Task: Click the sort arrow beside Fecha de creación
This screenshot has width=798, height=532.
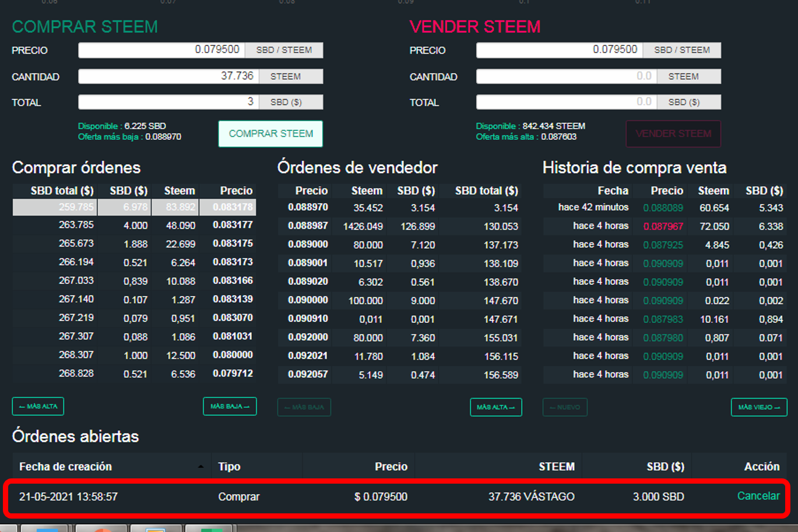Action: (x=201, y=467)
